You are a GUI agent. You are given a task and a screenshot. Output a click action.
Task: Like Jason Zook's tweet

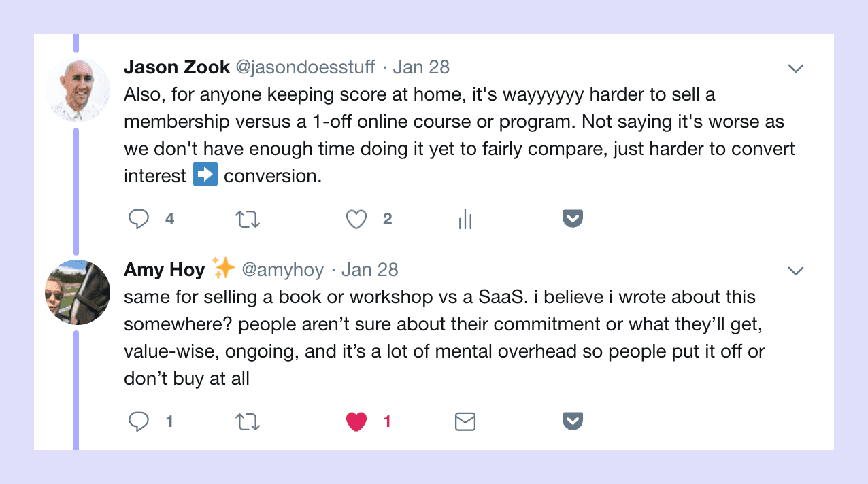pos(356,219)
